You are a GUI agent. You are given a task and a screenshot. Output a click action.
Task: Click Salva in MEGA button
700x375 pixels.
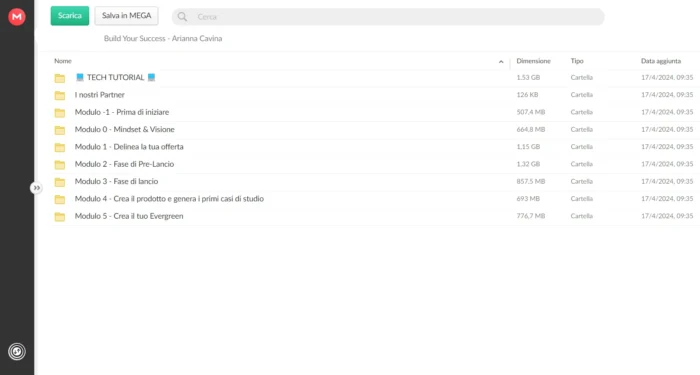(x=126, y=16)
